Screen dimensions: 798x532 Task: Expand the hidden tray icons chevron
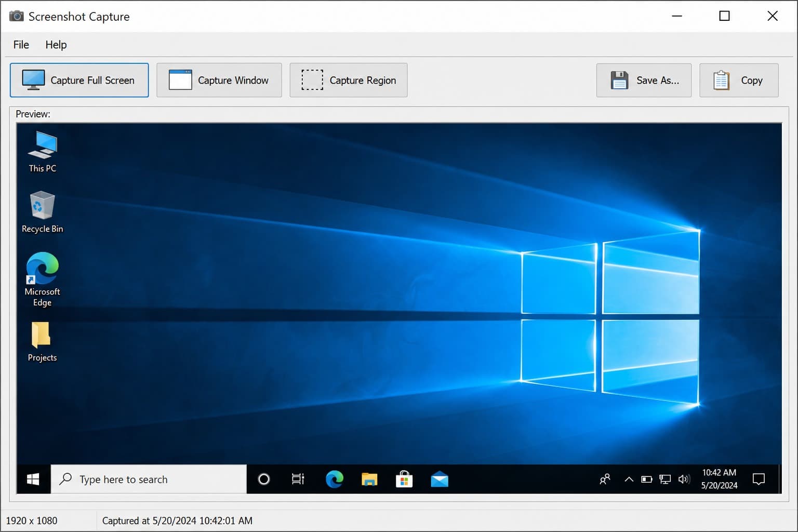pyautogui.click(x=629, y=479)
